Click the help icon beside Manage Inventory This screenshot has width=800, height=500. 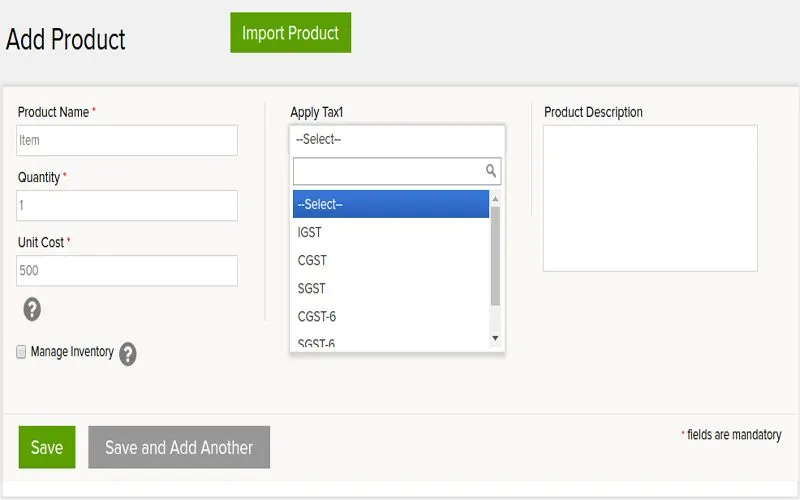(x=128, y=354)
